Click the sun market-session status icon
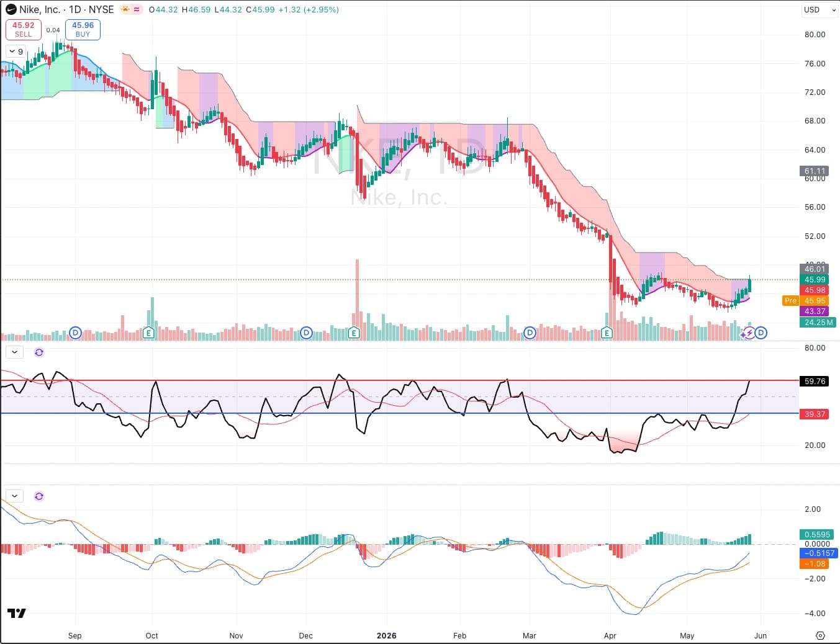The width and height of the screenshot is (840, 644). [125, 9]
